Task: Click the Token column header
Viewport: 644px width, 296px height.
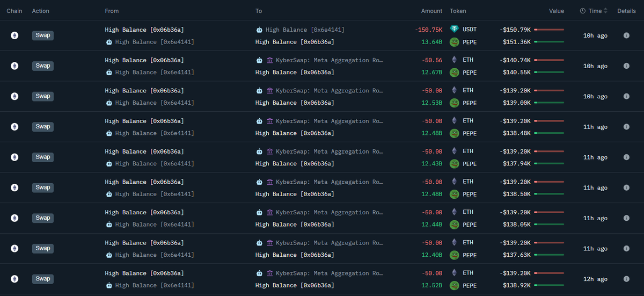Action: (458, 11)
